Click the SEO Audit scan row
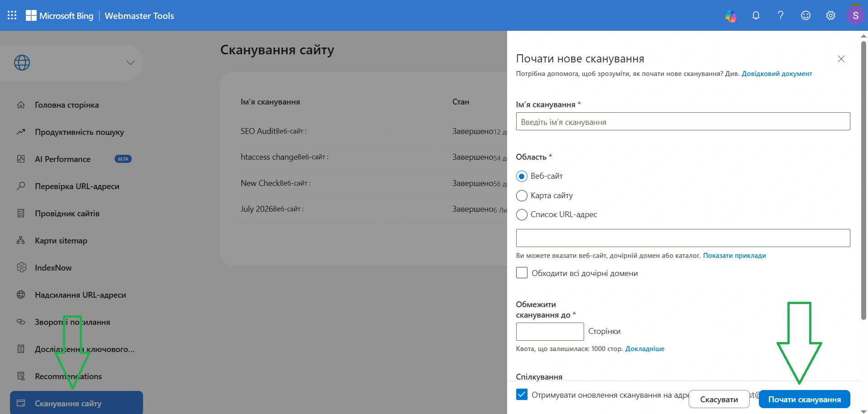 (370, 131)
